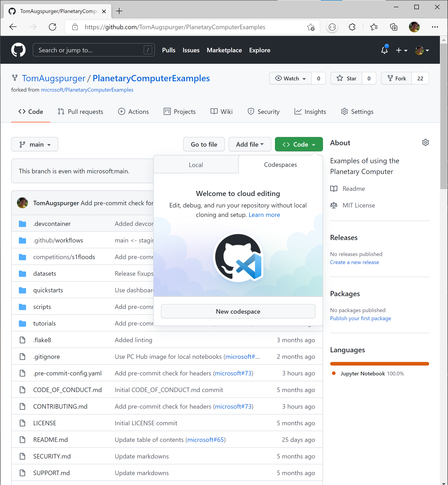Create a New codespace
This screenshot has height=485, width=448.
pos(238,311)
